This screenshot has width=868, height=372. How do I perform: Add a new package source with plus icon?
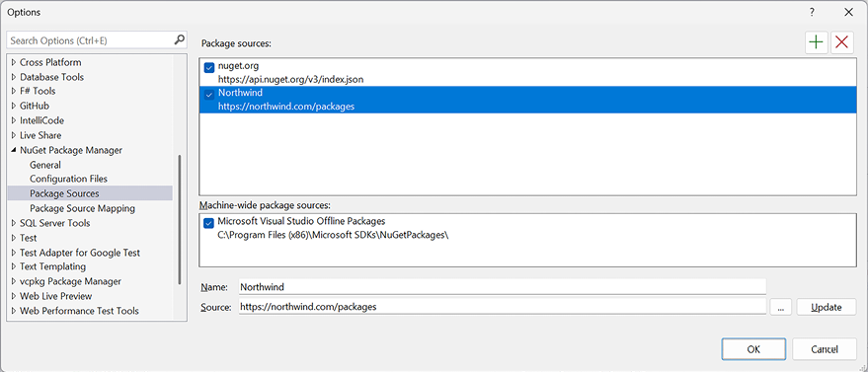click(816, 42)
